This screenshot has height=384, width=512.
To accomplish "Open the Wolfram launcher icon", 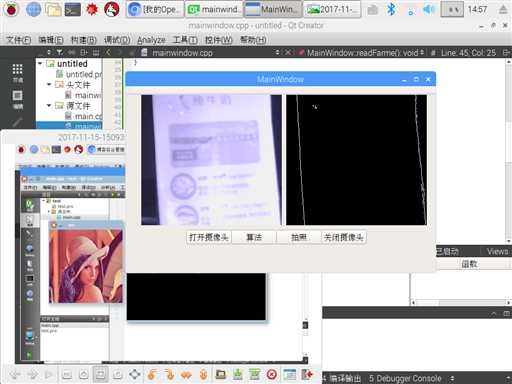I will 112,9.
